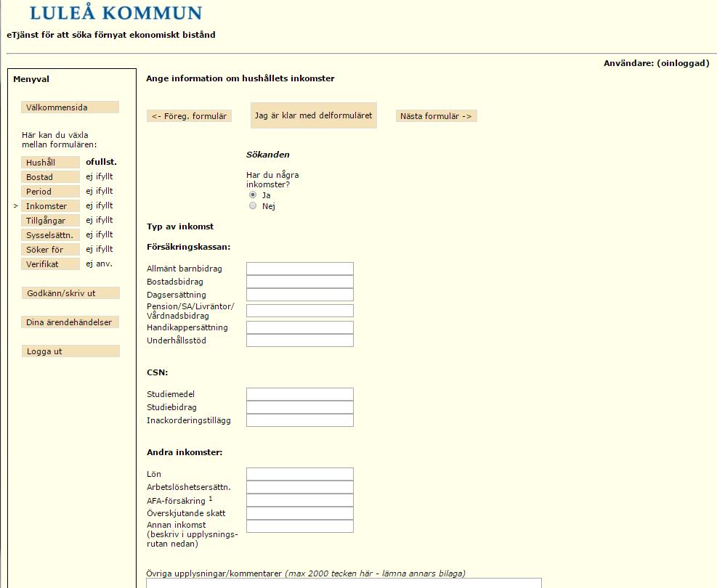The image size is (717, 588).
Task: Click Jag är klar med delformuläret
Action: coord(314,115)
